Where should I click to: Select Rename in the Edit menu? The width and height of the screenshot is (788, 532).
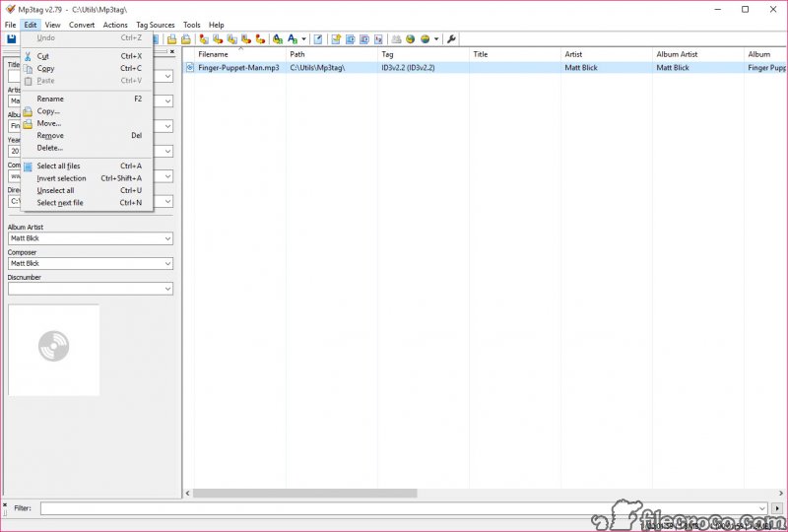87,100
